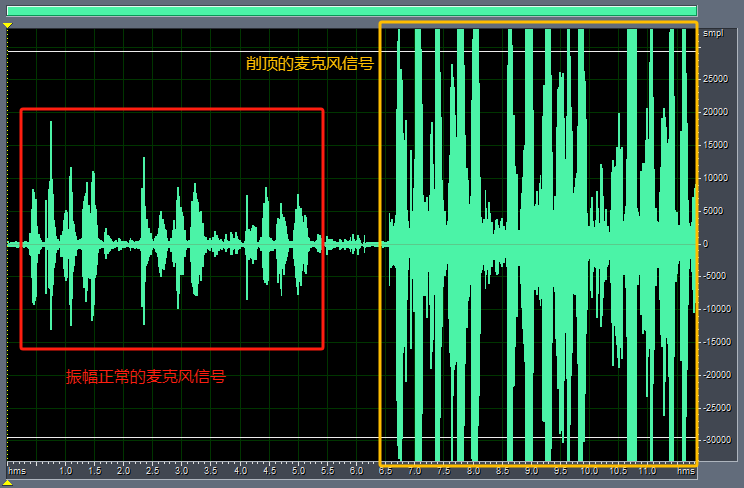Click the 6.5 mark on the time ruler
The image size is (744, 488).
[385, 470]
